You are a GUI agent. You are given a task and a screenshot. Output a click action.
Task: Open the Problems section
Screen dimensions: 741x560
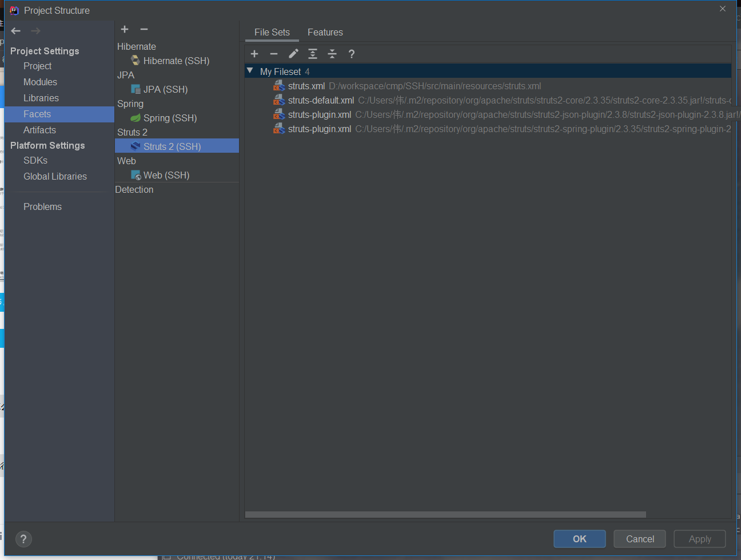point(42,207)
